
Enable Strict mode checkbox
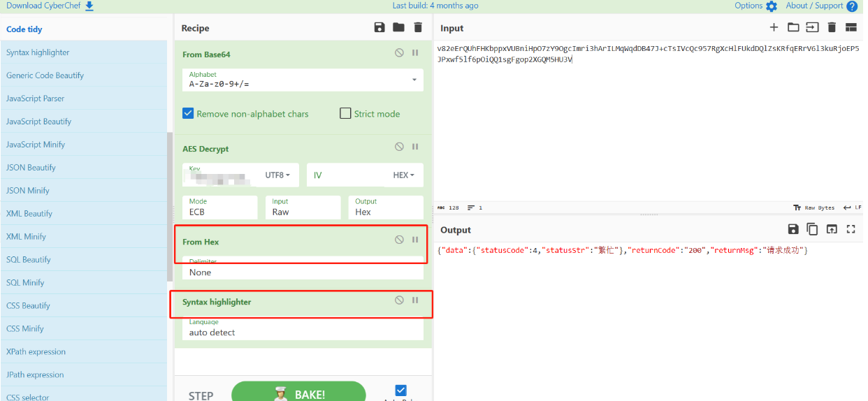click(345, 113)
